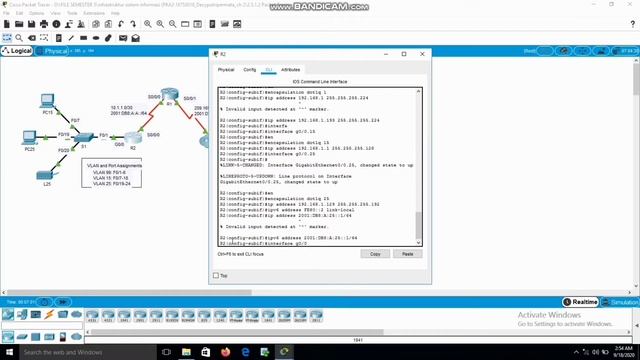Activate the Delete tool

click(x=31, y=38)
